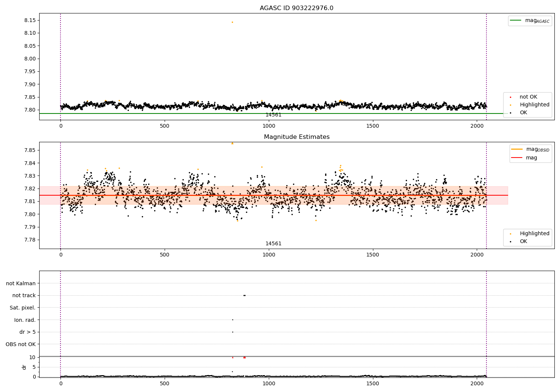
Task: Click the 'Magnitude Estimates' plot title
Action: pos(296,137)
